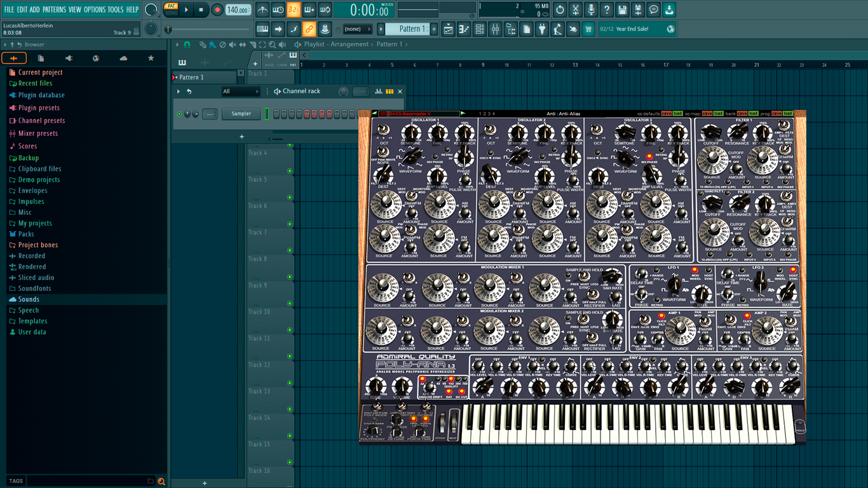Expand the Browser options arrow menu

click(x=6, y=44)
